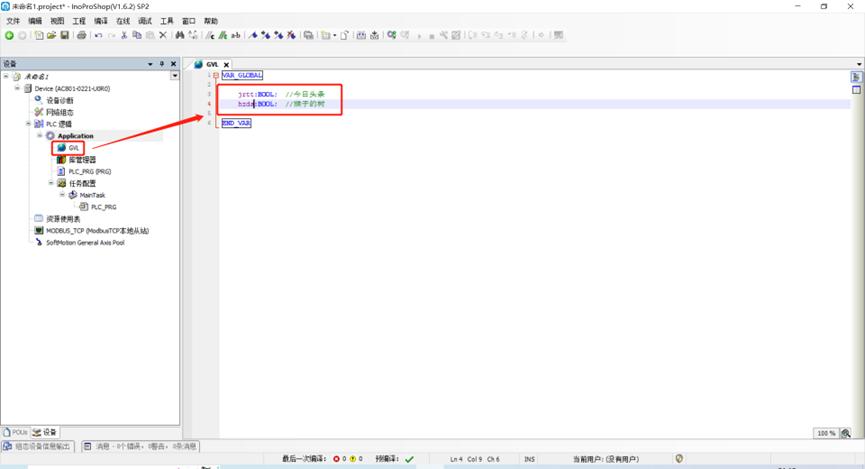Click the Cut scissors icon
Screen dimensions: 865x469
pyautogui.click(x=124, y=35)
